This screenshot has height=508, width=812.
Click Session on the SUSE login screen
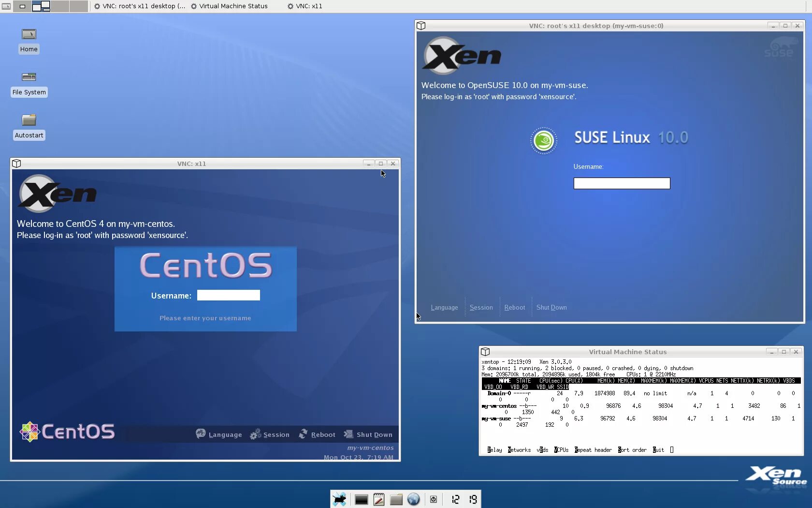tap(481, 308)
